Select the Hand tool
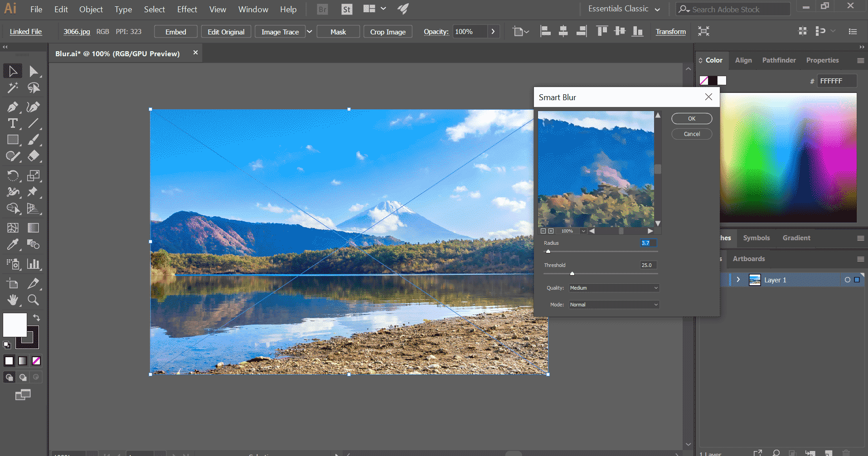Screen dimensions: 868x456 (x=13, y=300)
